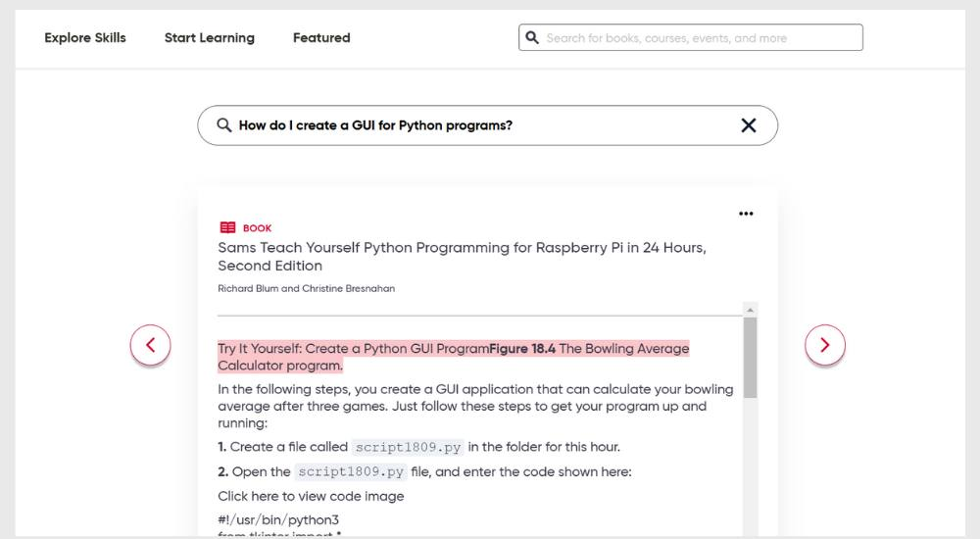
Task: Open the three-dot options menu on the card
Action: 746,214
